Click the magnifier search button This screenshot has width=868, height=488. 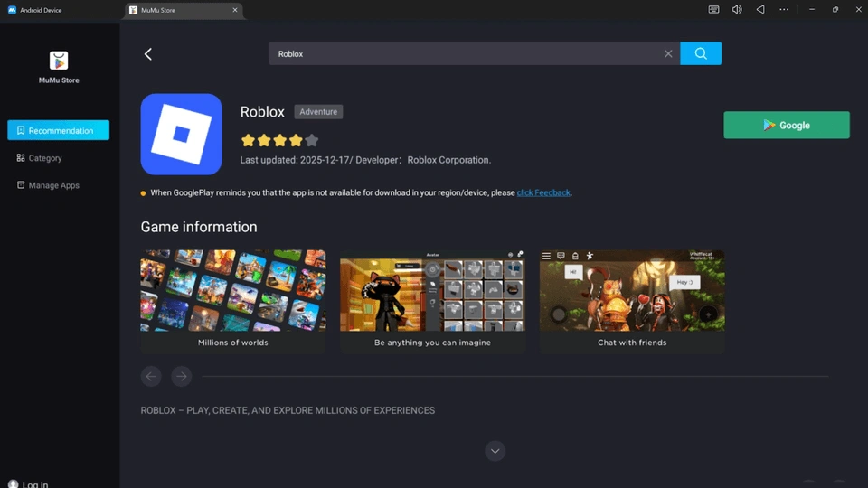click(701, 53)
